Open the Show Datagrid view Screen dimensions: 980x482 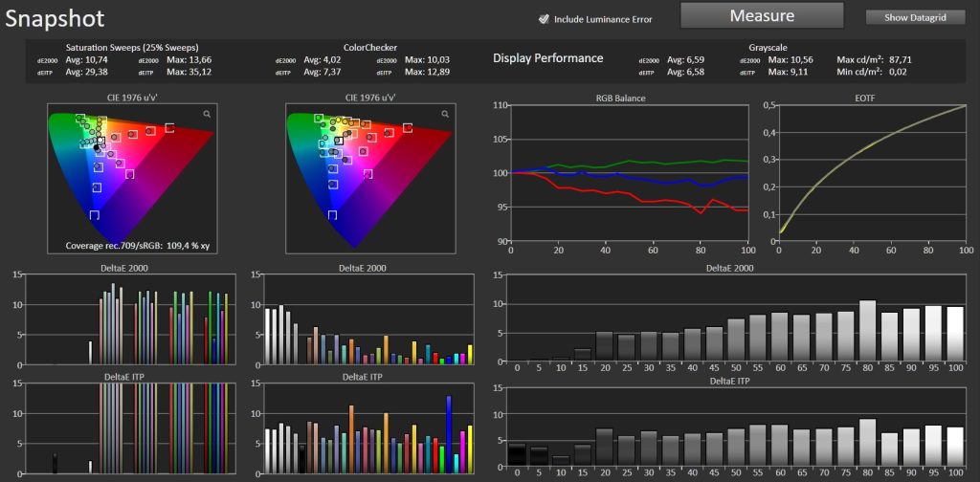click(x=916, y=17)
